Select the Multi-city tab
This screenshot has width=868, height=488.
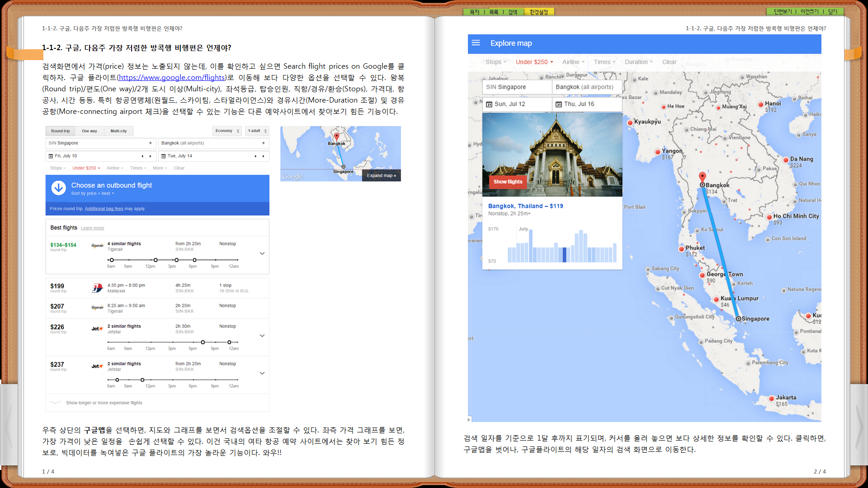[x=118, y=131]
